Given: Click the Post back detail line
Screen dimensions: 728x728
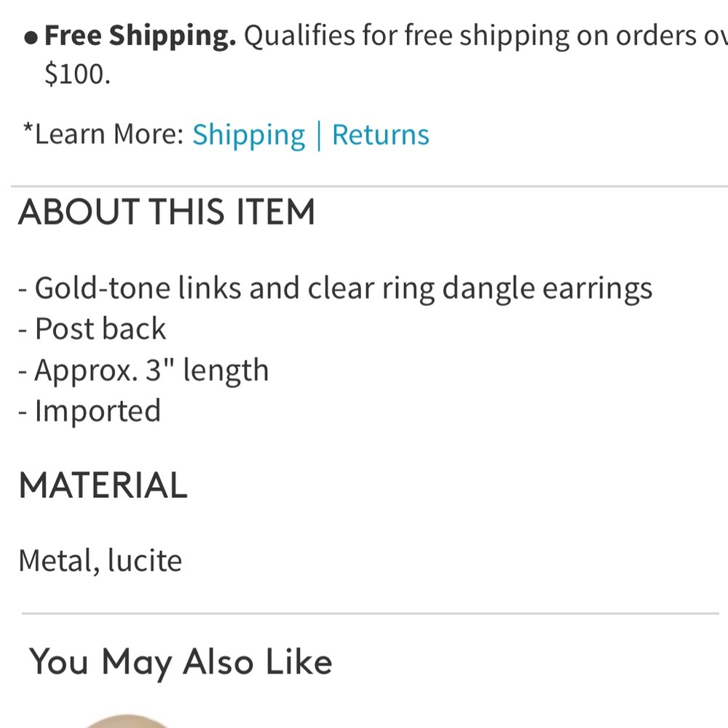Looking at the screenshot, I should [x=92, y=328].
